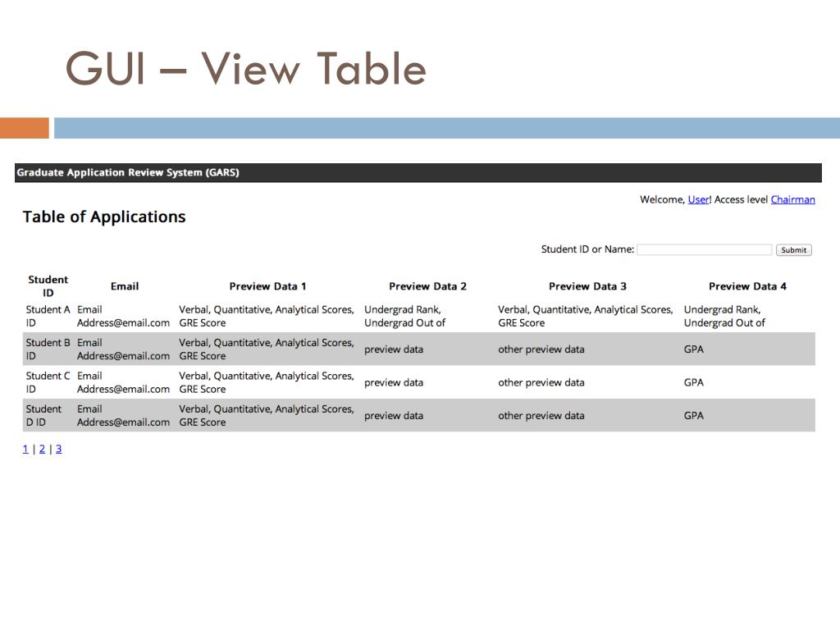This screenshot has height=630, width=840.
Task: Click Student C's 'other preview data' cell
Action: [x=541, y=382]
